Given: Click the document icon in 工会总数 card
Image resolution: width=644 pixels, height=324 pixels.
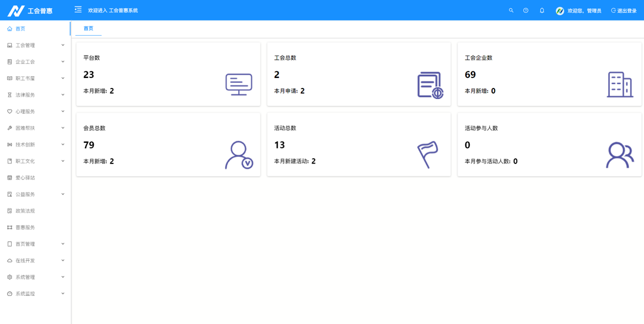Looking at the screenshot, I should [x=430, y=85].
